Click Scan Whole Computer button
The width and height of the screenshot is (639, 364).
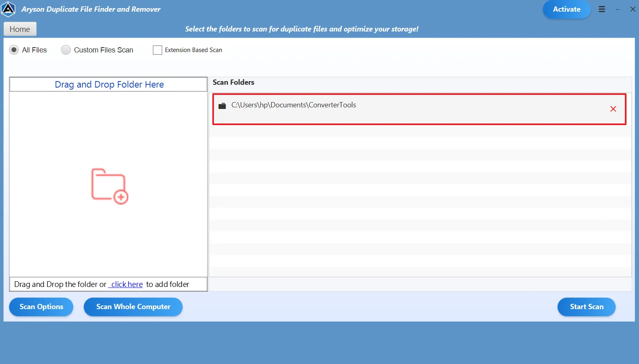coord(133,307)
